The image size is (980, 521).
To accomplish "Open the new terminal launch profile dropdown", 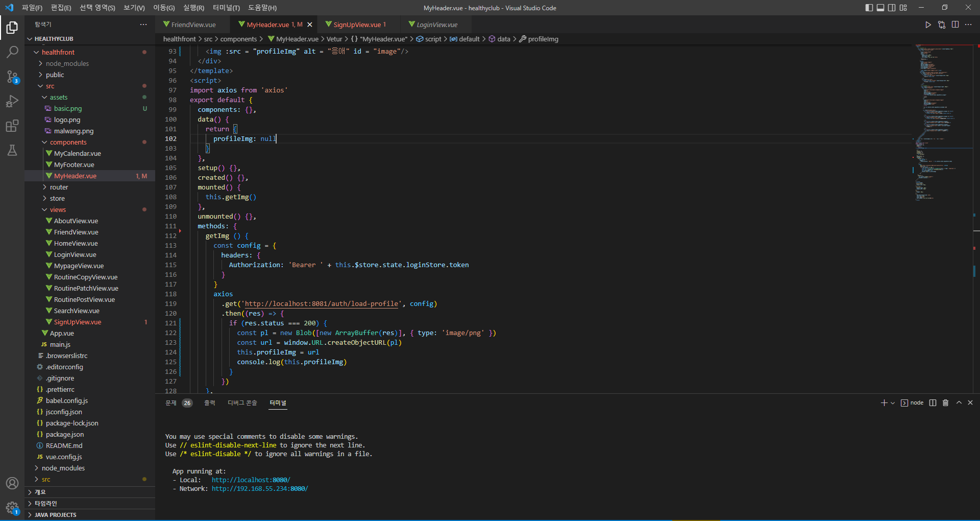I will pyautogui.click(x=893, y=403).
